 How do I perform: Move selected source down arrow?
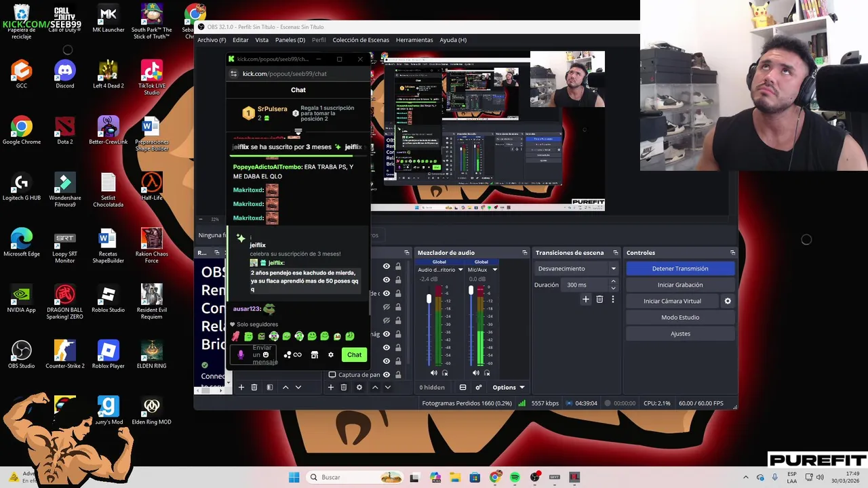387,387
